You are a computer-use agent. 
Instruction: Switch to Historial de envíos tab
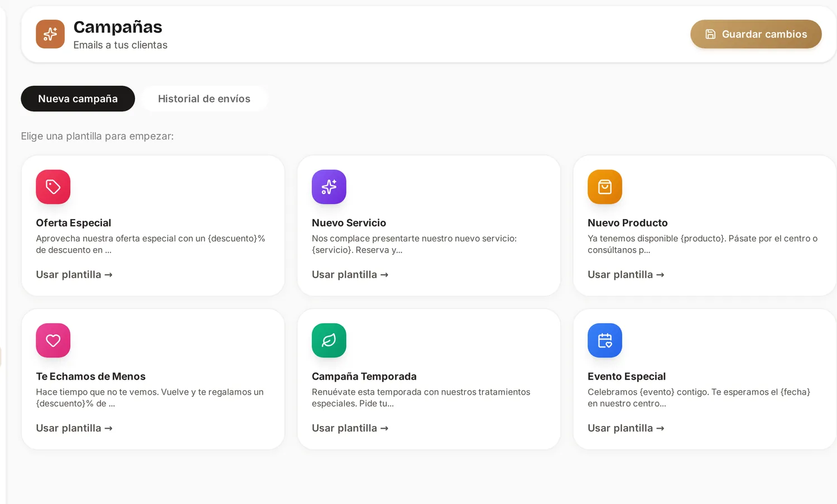pos(204,99)
